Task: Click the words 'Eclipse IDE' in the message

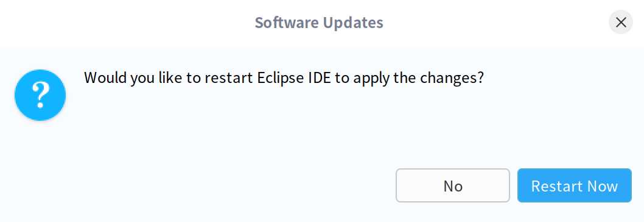Action: tap(293, 78)
